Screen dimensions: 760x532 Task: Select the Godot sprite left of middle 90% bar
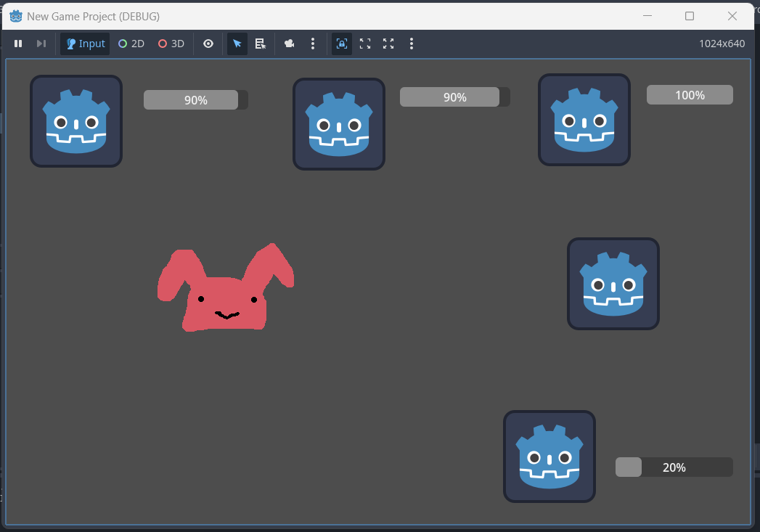339,124
